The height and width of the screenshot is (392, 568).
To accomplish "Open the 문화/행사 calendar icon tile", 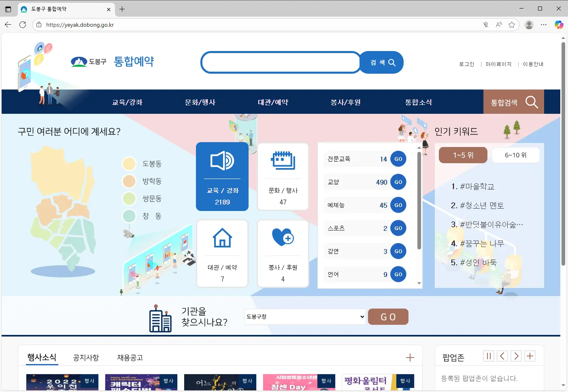I will click(283, 176).
